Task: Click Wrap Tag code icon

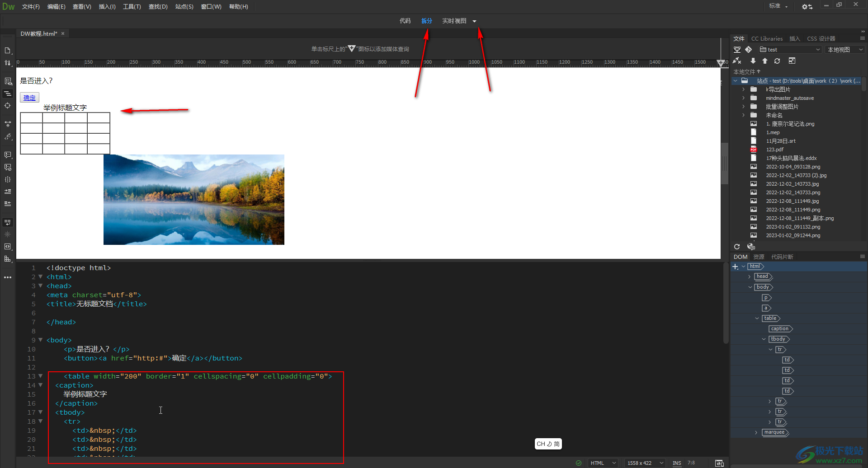Action: [8, 247]
